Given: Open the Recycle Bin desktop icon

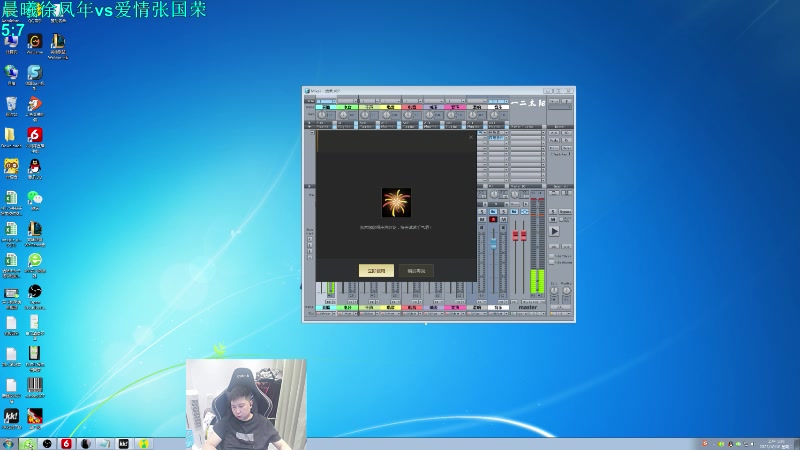Looking at the screenshot, I should (11, 104).
